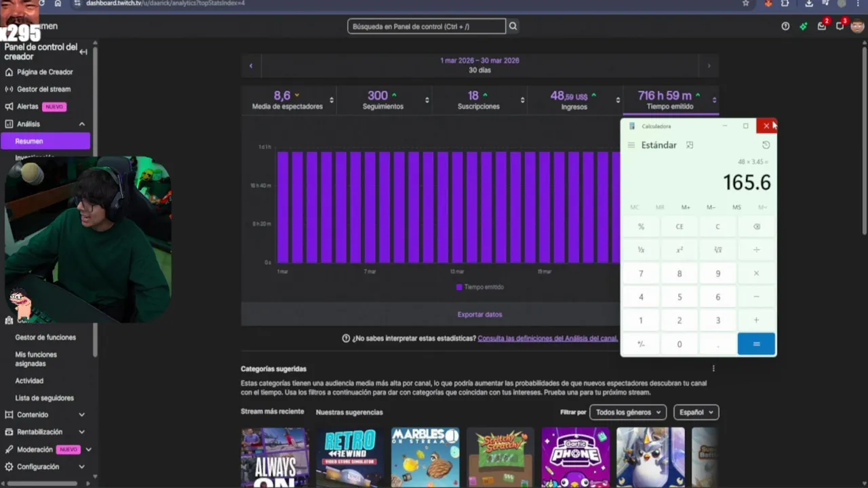Open the 1 mar 2026 – 30 mar 2026 date picker
This screenshot has width=868, height=488.
click(x=479, y=65)
